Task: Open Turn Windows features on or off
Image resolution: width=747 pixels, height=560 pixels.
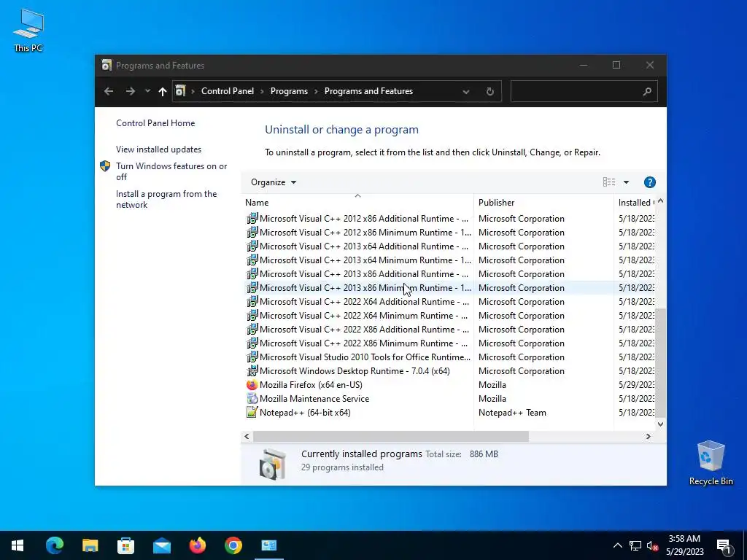Action: 171,171
